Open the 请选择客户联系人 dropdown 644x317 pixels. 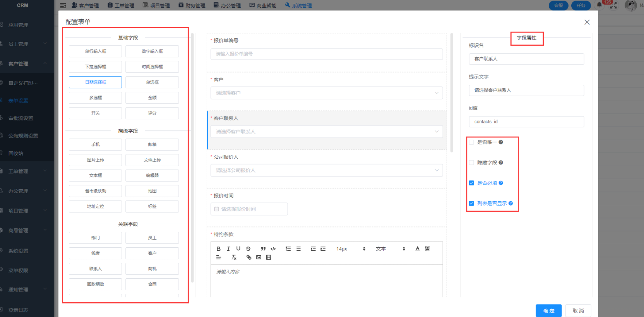(x=327, y=132)
